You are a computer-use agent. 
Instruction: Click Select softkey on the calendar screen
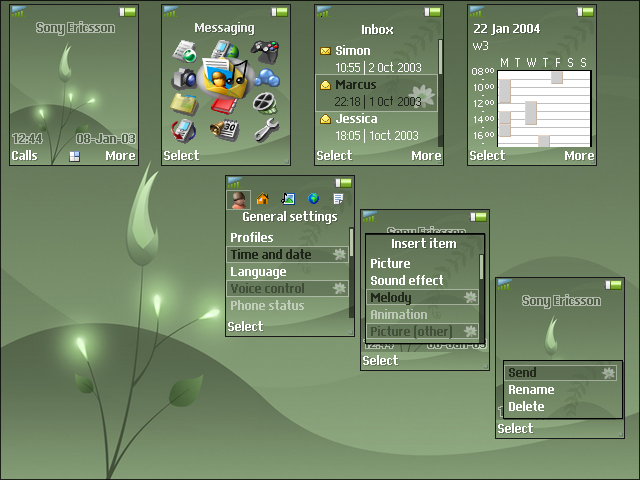tap(487, 156)
